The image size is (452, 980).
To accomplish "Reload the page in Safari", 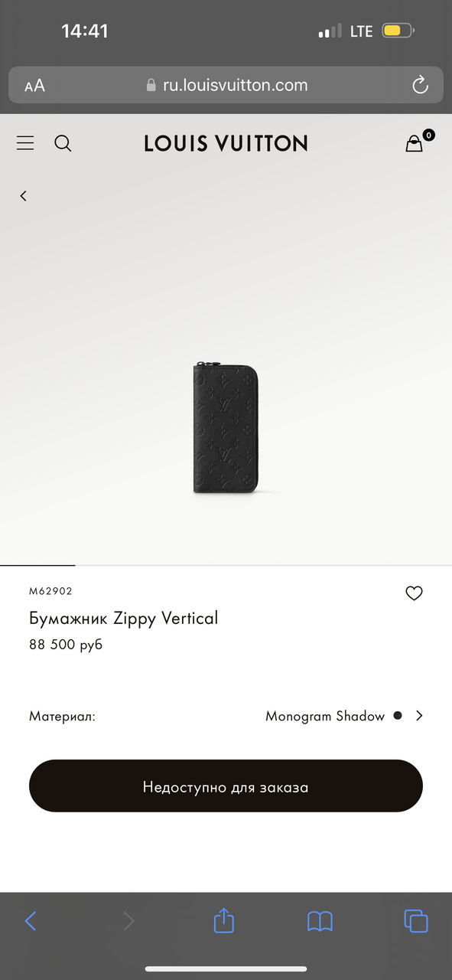I will [x=420, y=85].
